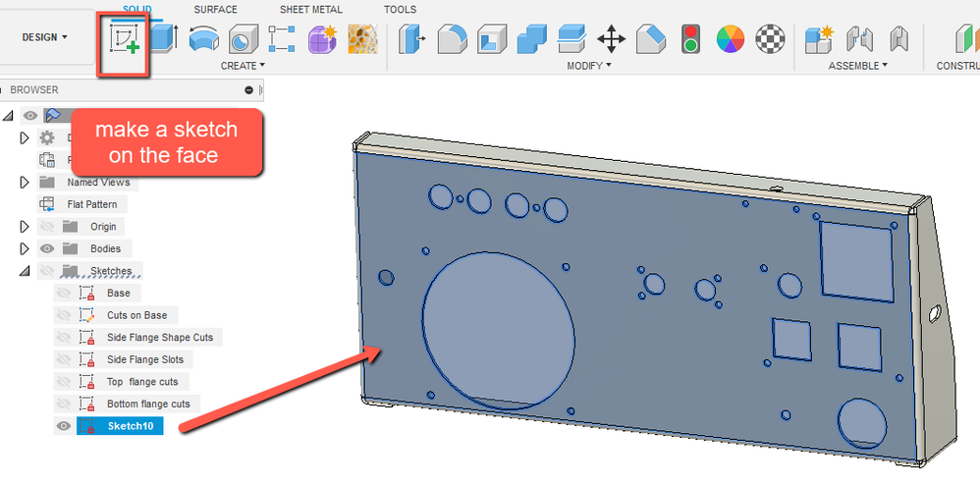The width and height of the screenshot is (980, 486).
Task: Select the large square cutout on the panel
Action: tap(856, 261)
